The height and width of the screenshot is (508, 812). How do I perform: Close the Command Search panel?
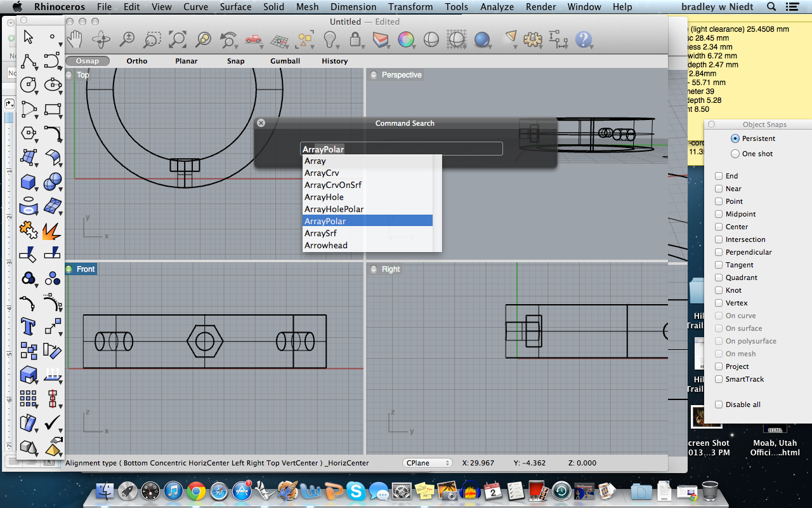(261, 123)
